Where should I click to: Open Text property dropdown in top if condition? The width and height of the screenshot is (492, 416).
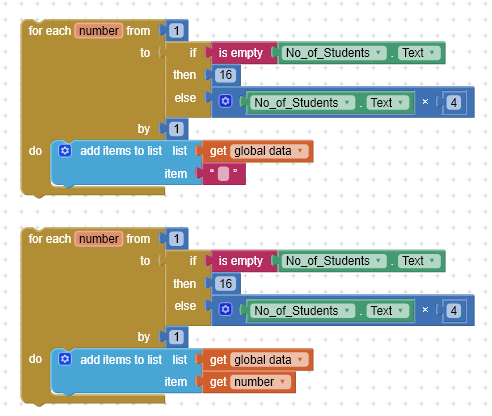(x=419, y=53)
